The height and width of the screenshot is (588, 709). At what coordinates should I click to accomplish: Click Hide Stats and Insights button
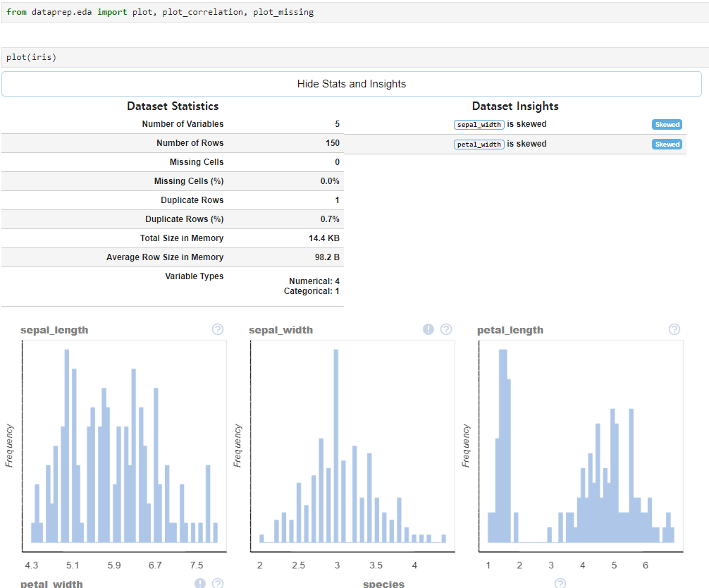pyautogui.click(x=352, y=84)
